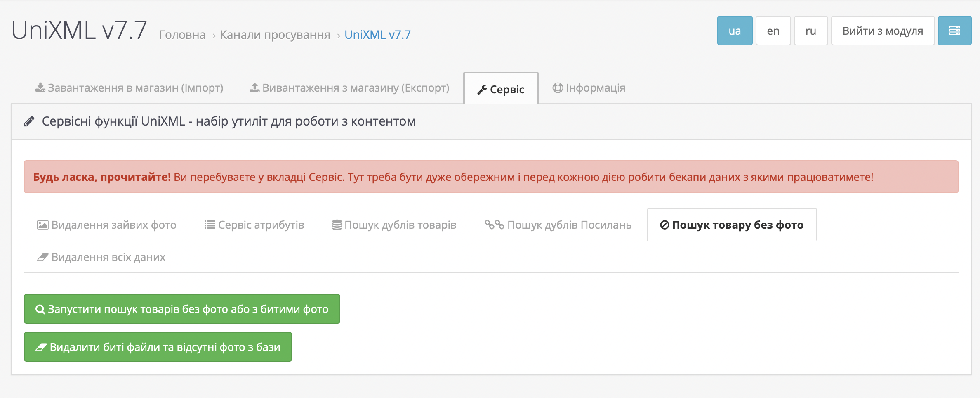Image resolution: width=980 pixels, height=398 pixels.
Task: Open UniXML v7.7 breadcrumb link
Action: click(377, 35)
